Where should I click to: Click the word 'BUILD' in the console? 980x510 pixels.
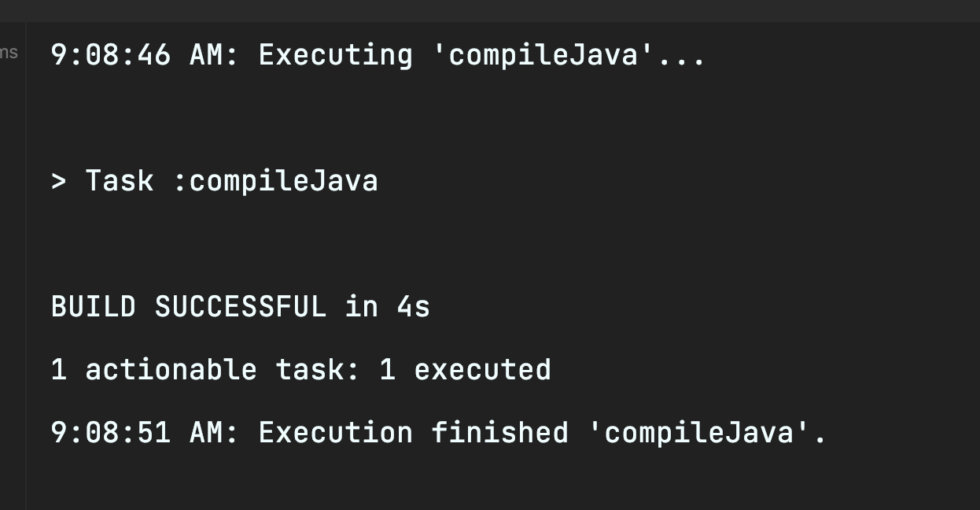tap(94, 307)
